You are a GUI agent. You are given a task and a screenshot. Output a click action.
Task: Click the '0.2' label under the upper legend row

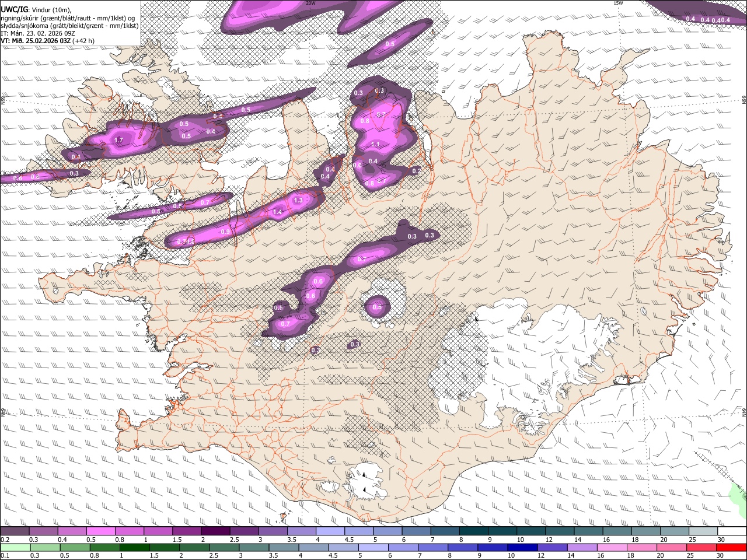[5, 540]
